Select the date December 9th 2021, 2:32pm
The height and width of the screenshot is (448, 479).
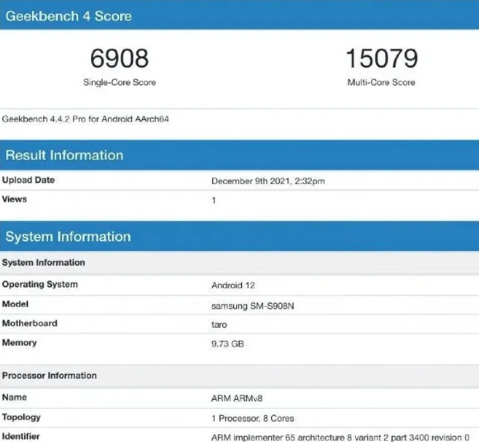click(x=268, y=181)
